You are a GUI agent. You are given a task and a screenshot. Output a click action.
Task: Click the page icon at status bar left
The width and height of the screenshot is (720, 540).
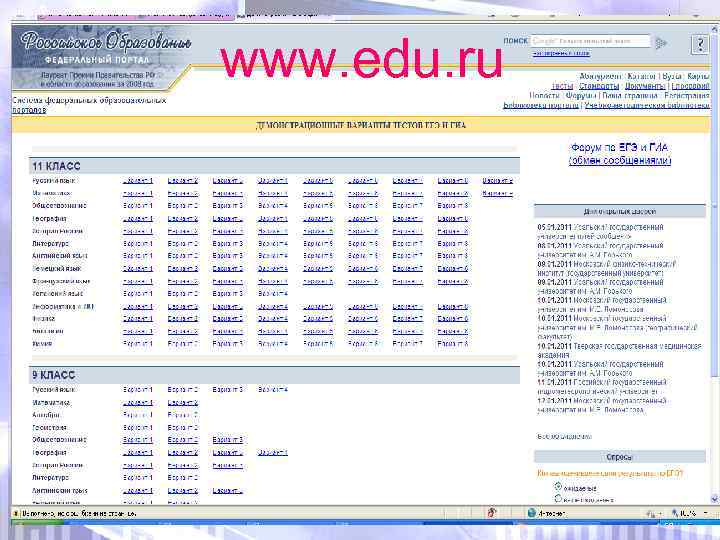[x=16, y=513]
